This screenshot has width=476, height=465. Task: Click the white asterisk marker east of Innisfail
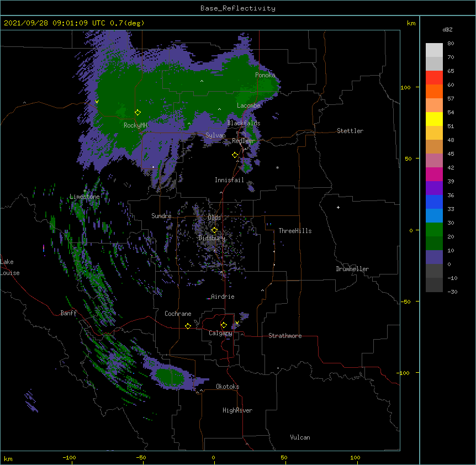(x=277, y=167)
